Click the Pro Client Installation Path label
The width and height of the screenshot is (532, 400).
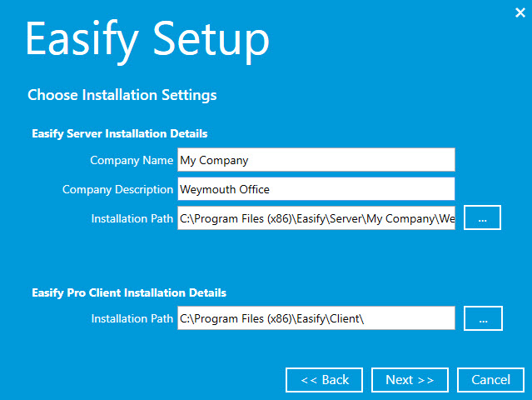[132, 318]
